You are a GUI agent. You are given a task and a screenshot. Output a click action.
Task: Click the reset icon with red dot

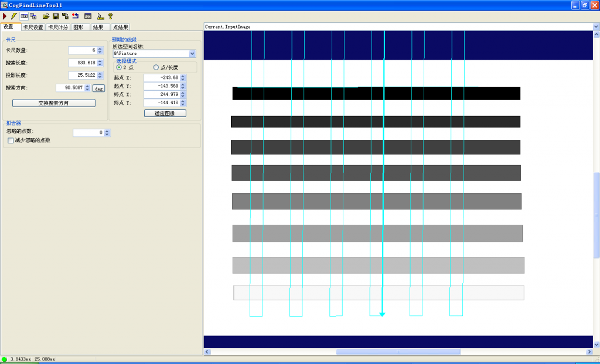(x=75, y=16)
